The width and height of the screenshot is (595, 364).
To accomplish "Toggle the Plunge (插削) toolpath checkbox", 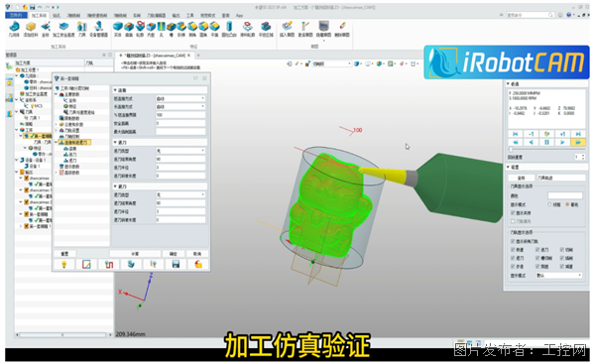I will (562, 258).
